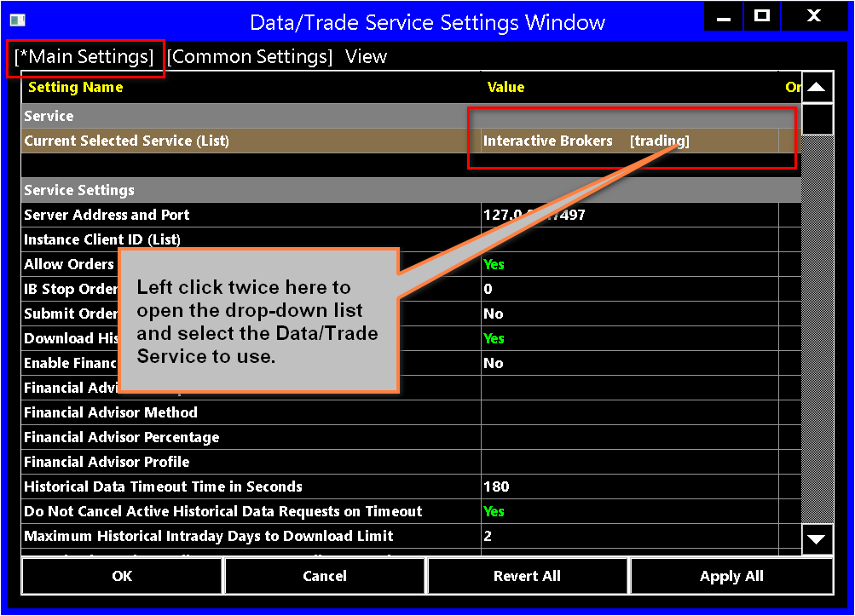Toggle the Download His row Yes value
The image size is (855, 616).
point(629,338)
